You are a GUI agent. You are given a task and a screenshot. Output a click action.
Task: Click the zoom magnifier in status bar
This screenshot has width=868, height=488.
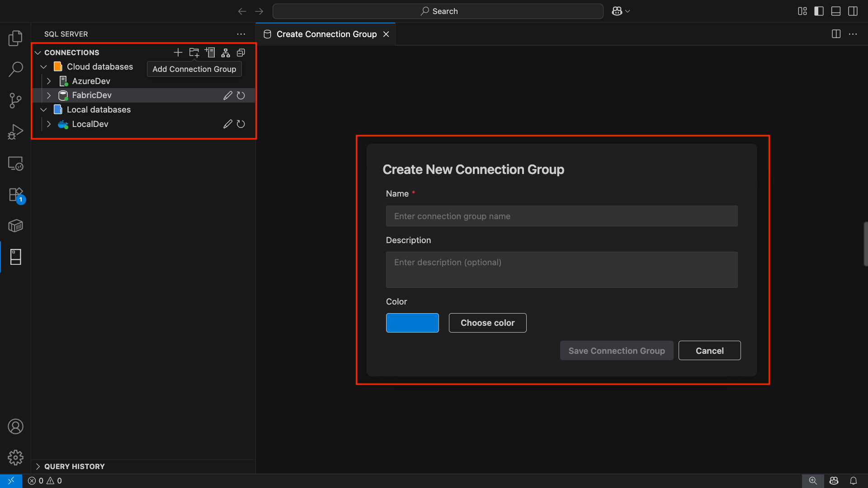pos(813,481)
